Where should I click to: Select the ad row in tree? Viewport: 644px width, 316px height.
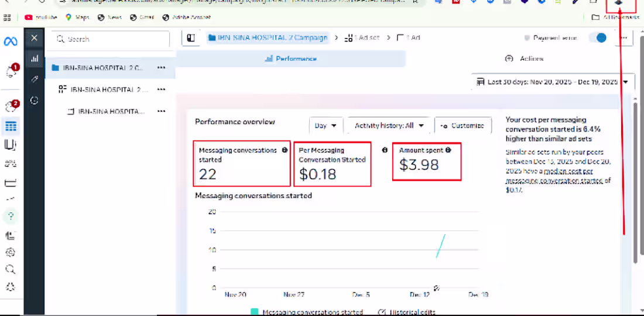(x=110, y=111)
